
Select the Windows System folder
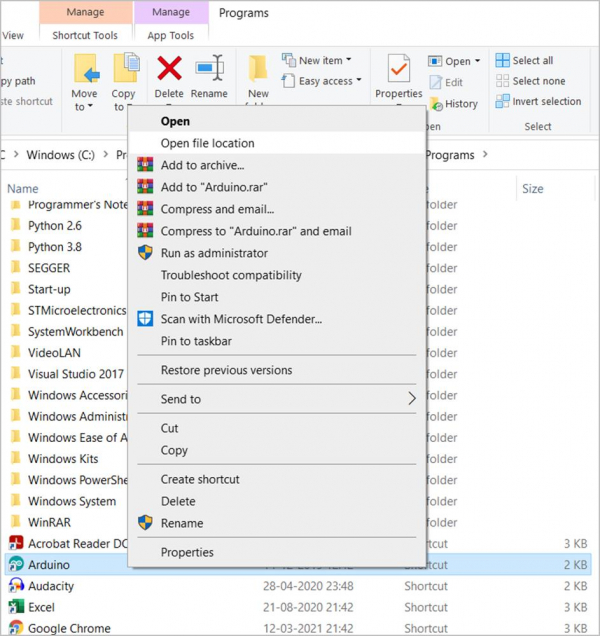(x=72, y=501)
